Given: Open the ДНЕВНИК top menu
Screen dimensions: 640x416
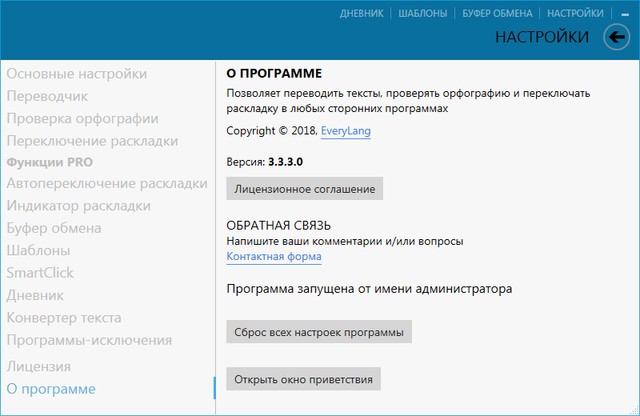Looking at the screenshot, I should (x=362, y=13).
